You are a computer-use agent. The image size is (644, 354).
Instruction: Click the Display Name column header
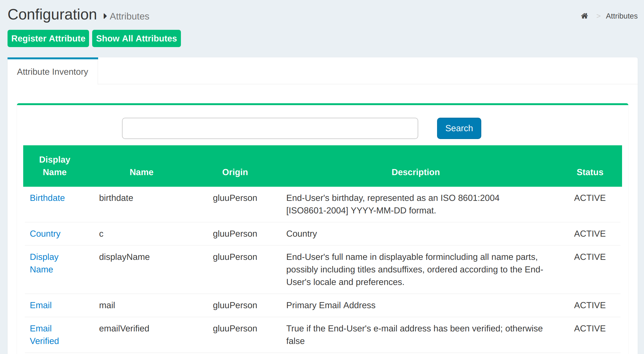coord(55,166)
